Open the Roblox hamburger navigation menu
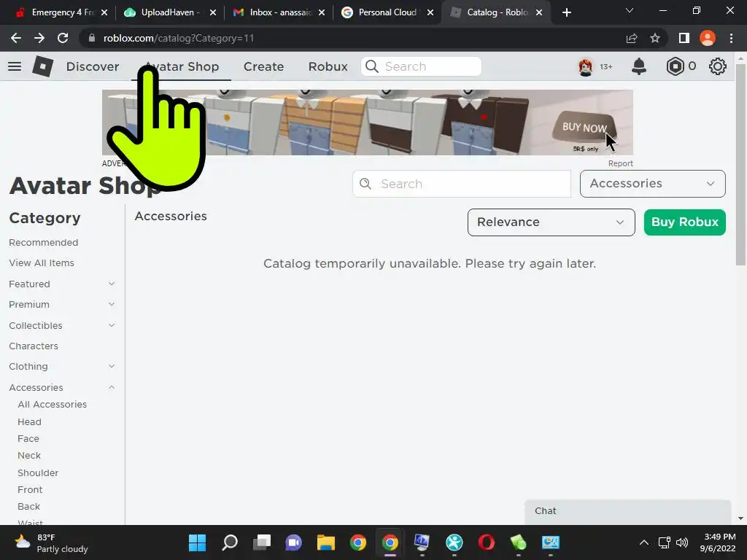The width and height of the screenshot is (747, 560). [15, 66]
